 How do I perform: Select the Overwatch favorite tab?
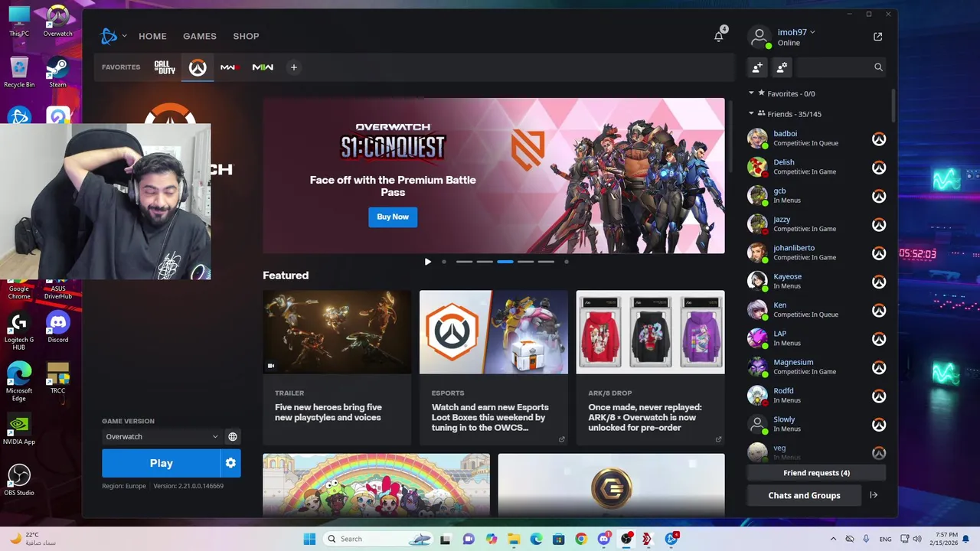tap(198, 67)
